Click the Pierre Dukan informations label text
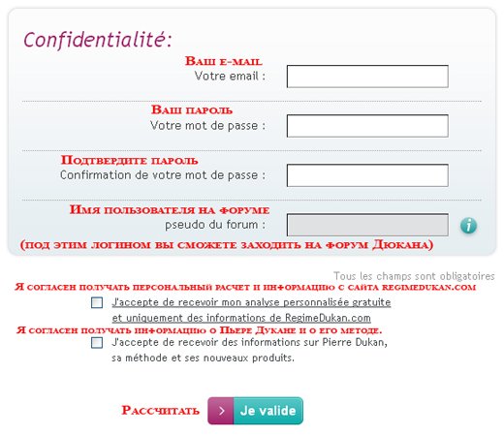 coord(249,350)
